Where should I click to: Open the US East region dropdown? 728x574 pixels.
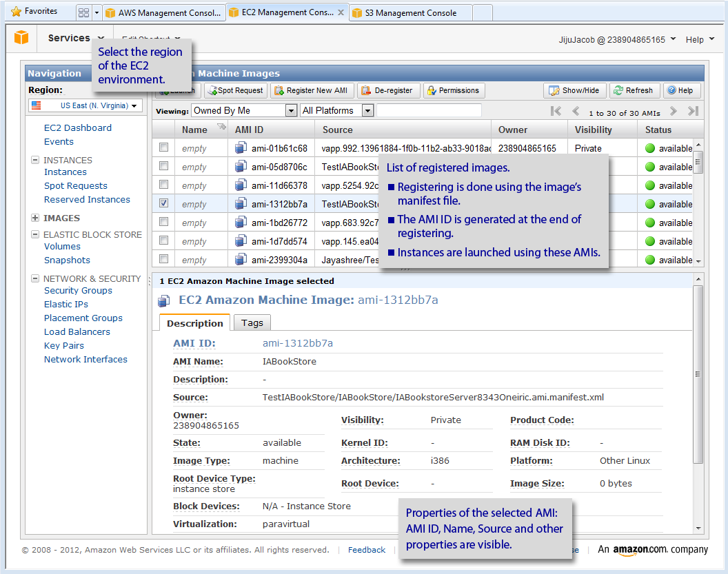85,105
